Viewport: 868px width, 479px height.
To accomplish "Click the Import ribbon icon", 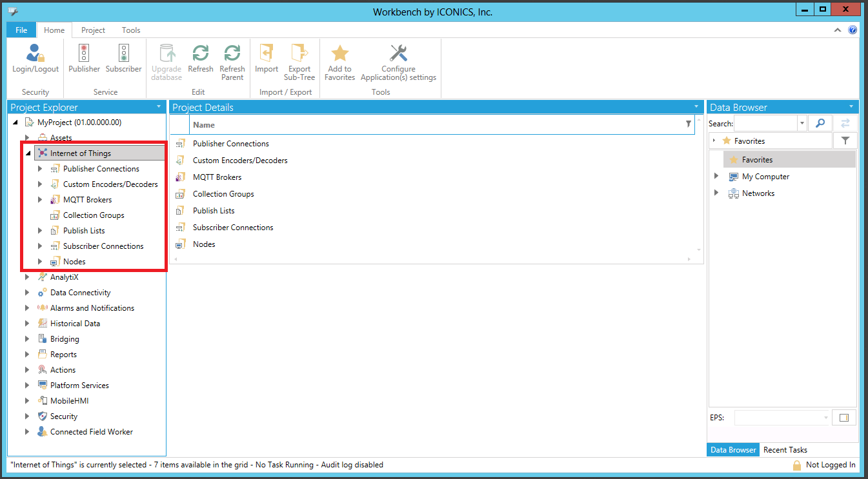I will point(266,54).
